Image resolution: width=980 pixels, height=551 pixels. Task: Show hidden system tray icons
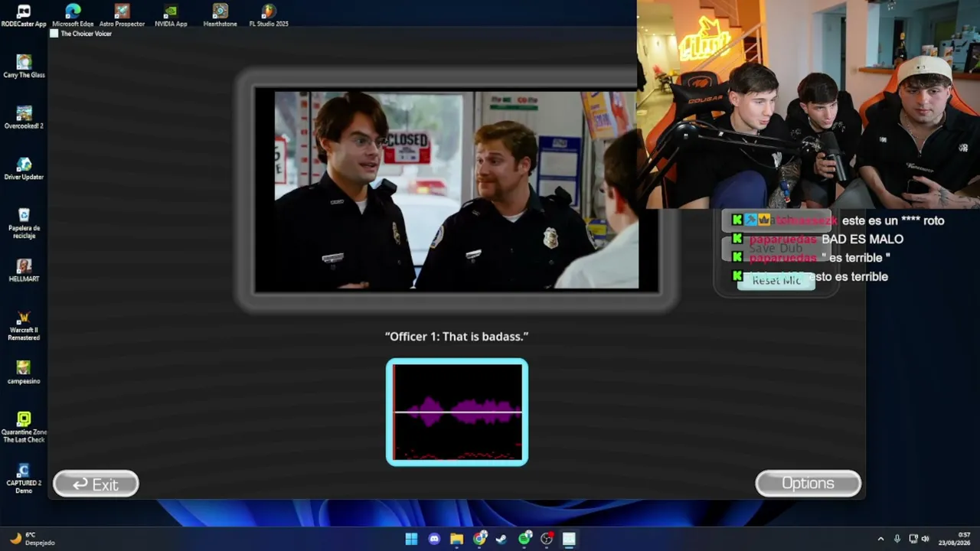point(880,539)
